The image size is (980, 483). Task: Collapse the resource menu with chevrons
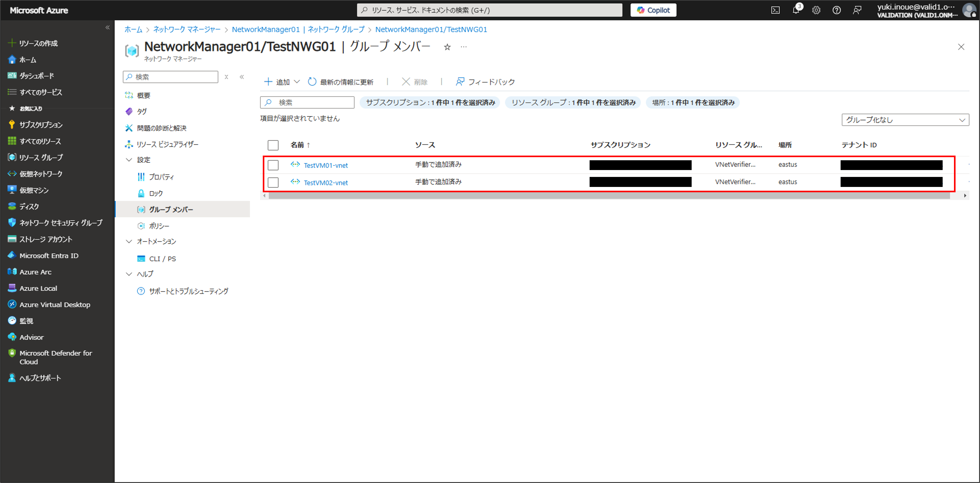pos(242,77)
